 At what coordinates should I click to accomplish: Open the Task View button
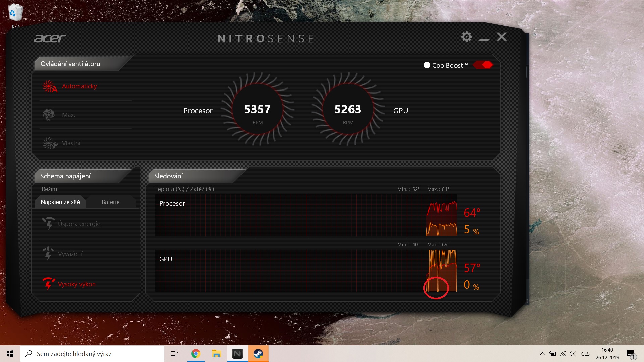point(174,354)
